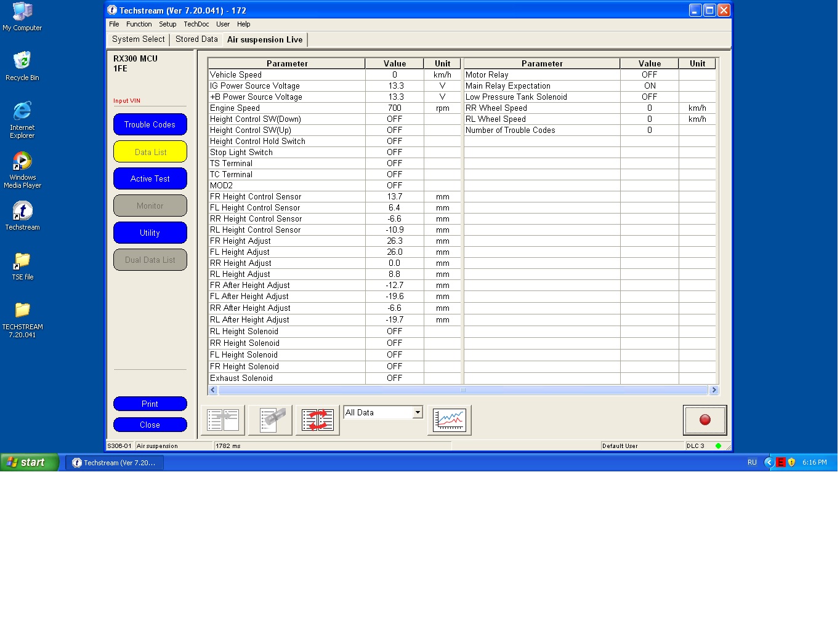Viewport: 840px width, 624px height.
Task: Click the Print button
Action: 150,404
